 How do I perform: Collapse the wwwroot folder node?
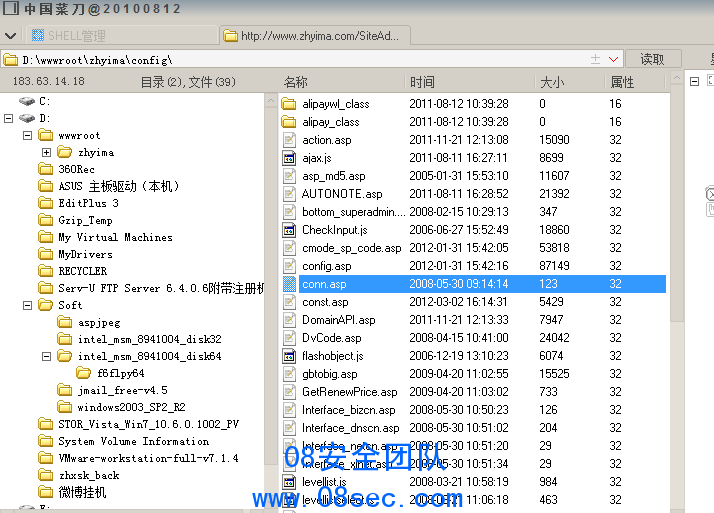(27, 135)
